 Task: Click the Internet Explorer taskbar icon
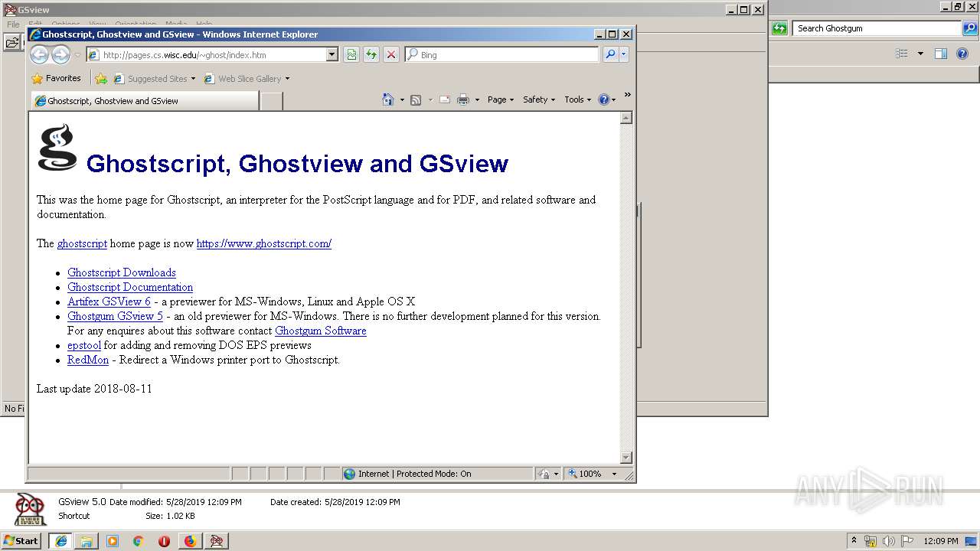60,541
